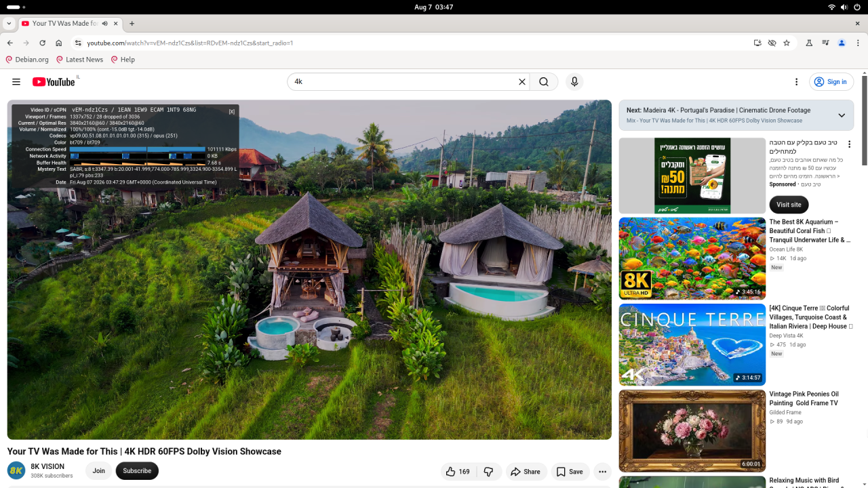The height and width of the screenshot is (488, 868).
Task: Open 8K Aquarium video thumbnail
Action: pos(692,258)
